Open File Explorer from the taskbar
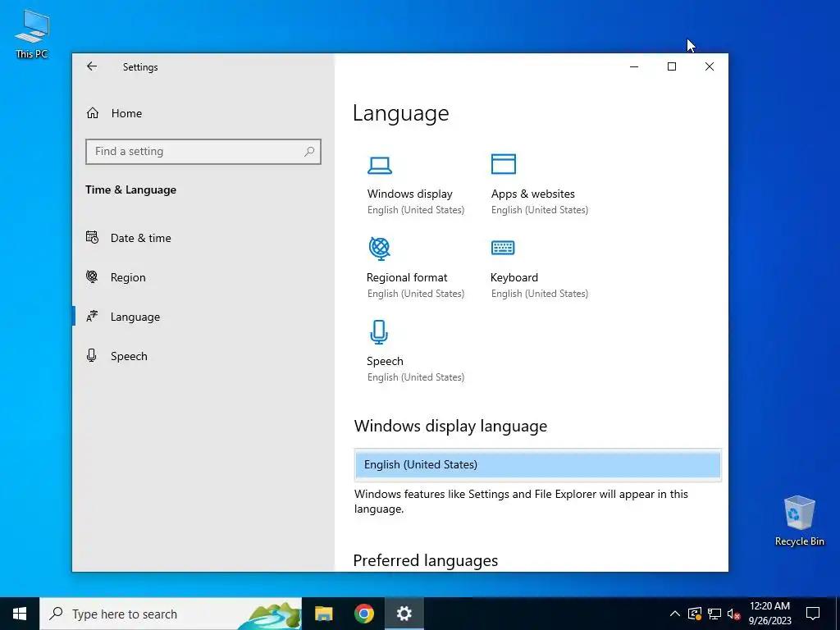 pos(323,614)
